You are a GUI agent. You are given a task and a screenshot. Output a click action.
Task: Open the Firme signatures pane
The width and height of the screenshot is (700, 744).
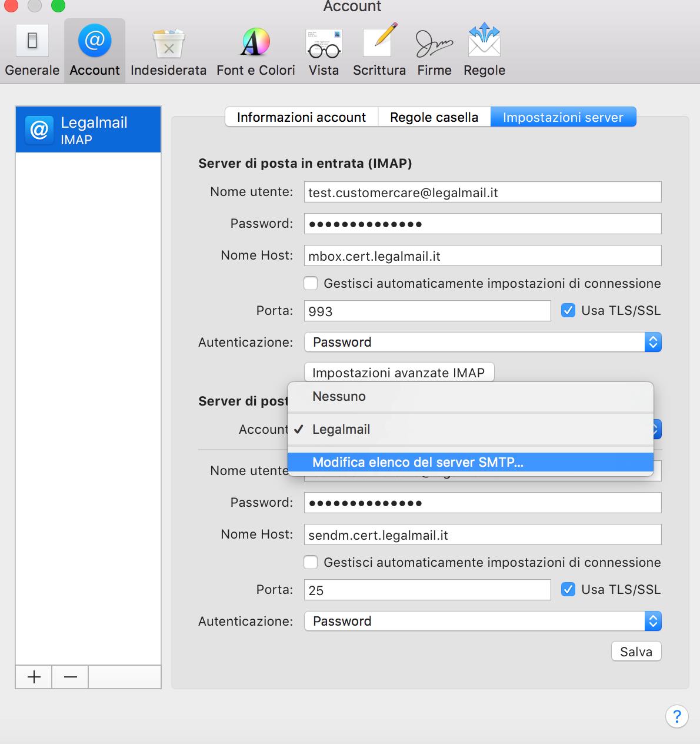click(434, 51)
